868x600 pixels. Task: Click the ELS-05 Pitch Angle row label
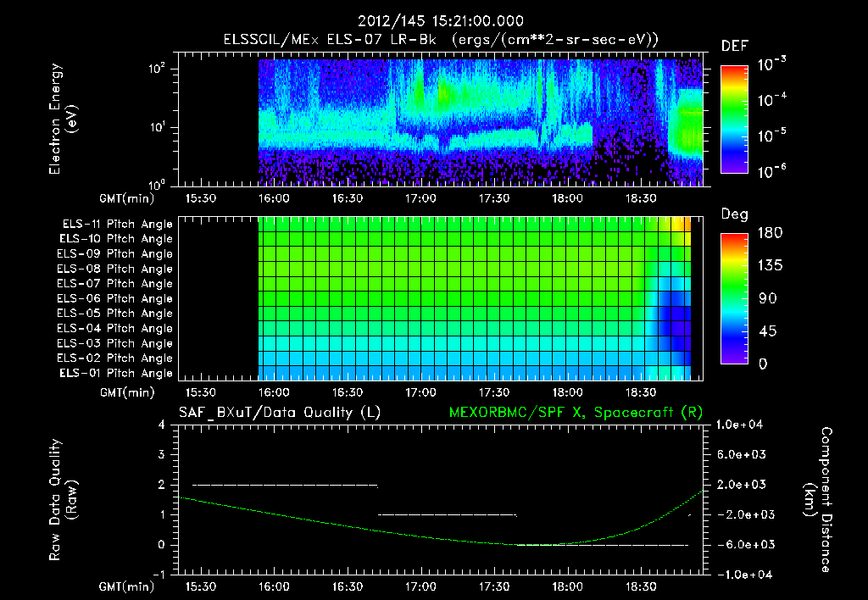115,314
